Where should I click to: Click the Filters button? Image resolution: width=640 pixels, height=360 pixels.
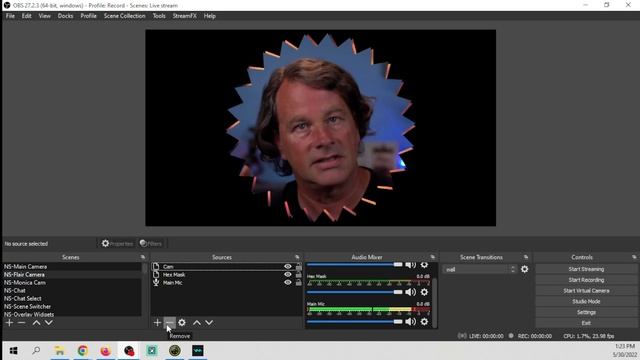tap(151, 244)
